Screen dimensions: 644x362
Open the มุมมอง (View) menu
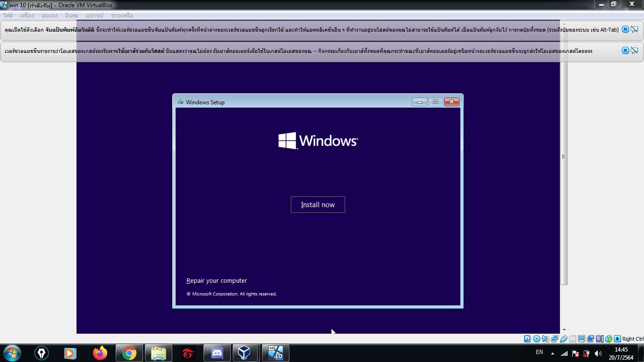[49, 16]
